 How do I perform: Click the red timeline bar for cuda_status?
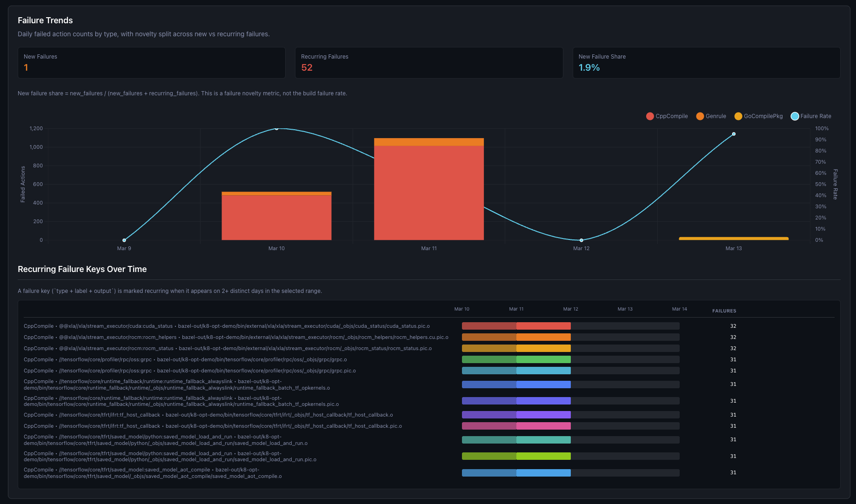(x=516, y=326)
